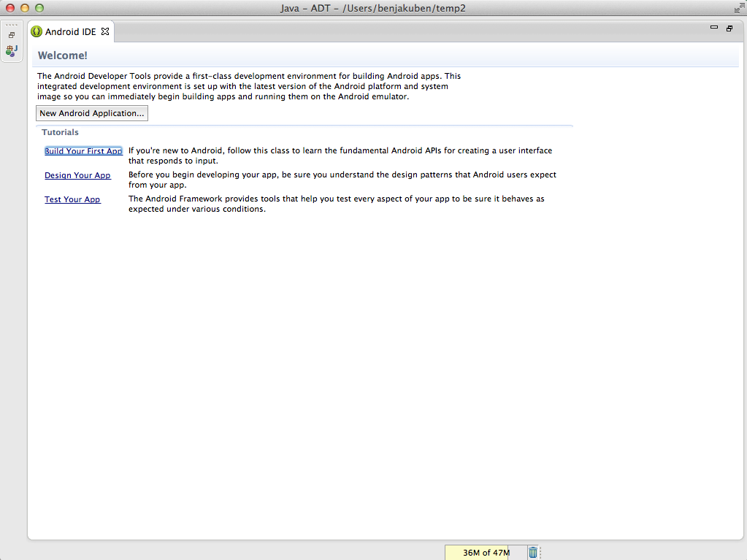Screen dimensions: 747x560
Task: Click the Restore icon in left trim bar
Action: click(12, 35)
